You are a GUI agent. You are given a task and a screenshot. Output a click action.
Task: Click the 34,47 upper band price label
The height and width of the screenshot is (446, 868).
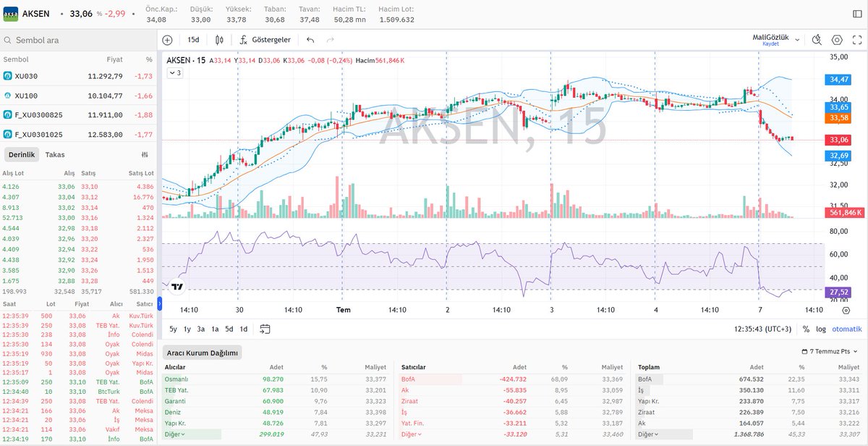coord(839,79)
